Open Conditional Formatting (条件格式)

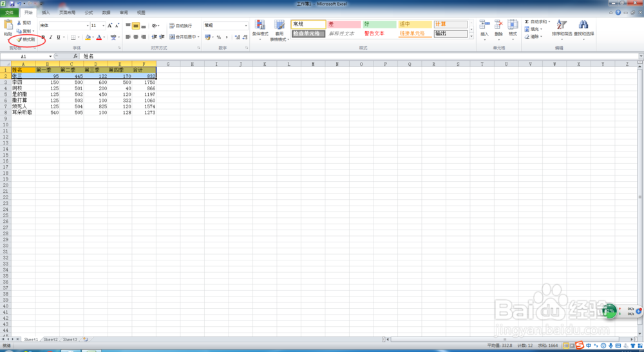pyautogui.click(x=260, y=29)
